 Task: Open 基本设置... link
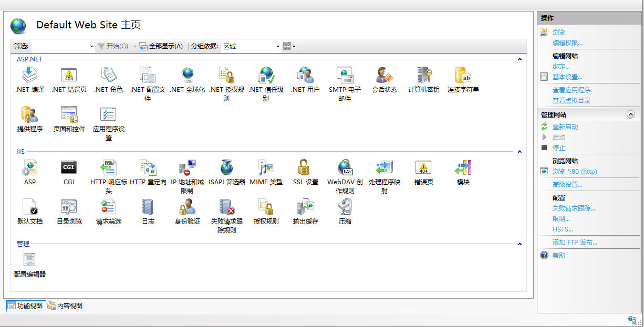point(567,77)
